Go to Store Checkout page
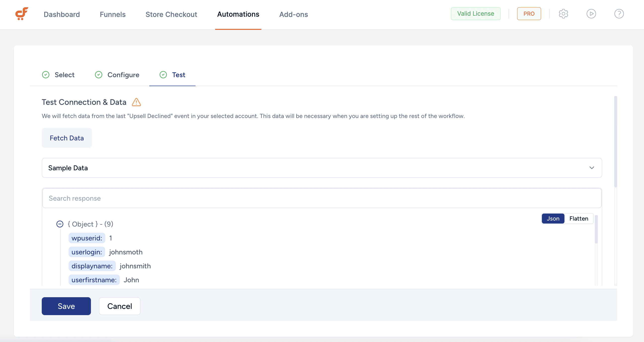The height and width of the screenshot is (342, 644). click(171, 14)
